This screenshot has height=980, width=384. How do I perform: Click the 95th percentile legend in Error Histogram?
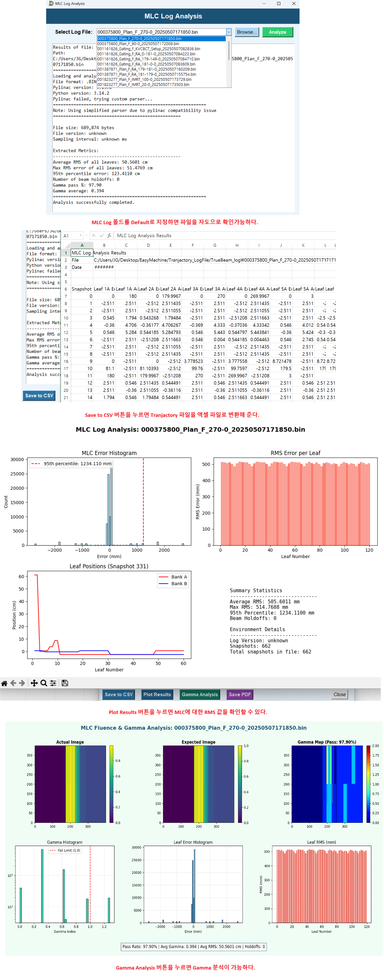pos(71,463)
